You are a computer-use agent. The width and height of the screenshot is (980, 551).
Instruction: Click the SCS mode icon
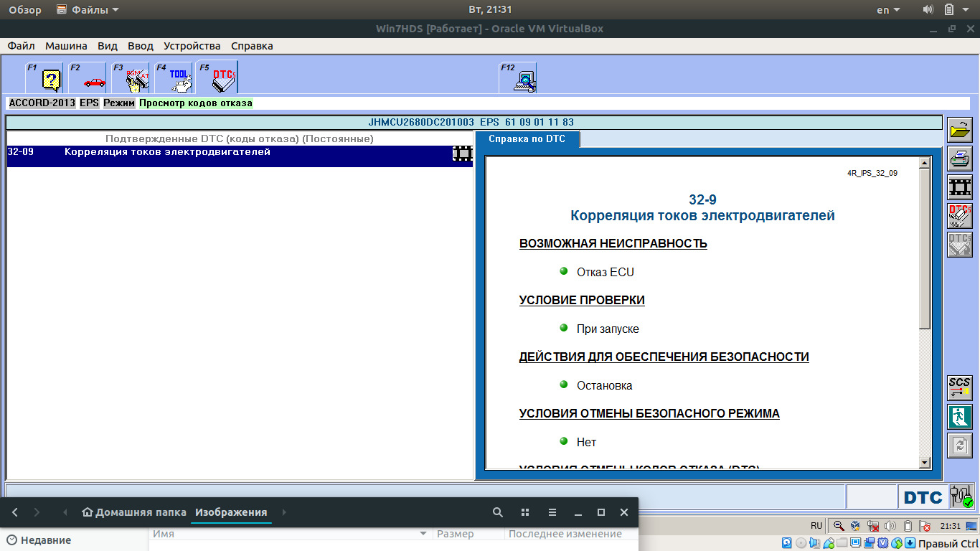960,388
